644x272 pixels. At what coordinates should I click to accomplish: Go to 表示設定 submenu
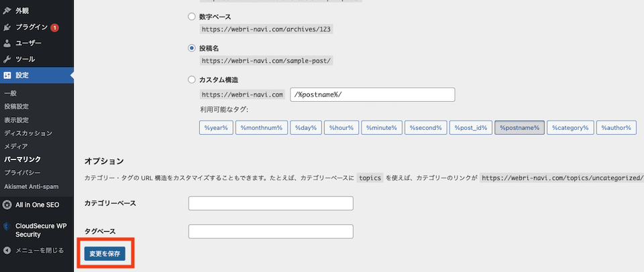coord(16,120)
